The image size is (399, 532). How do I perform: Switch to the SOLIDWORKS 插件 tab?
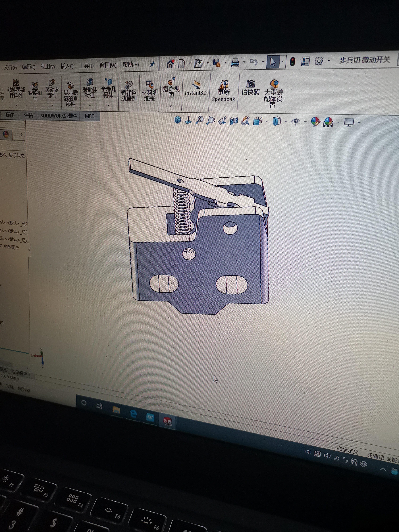58,116
